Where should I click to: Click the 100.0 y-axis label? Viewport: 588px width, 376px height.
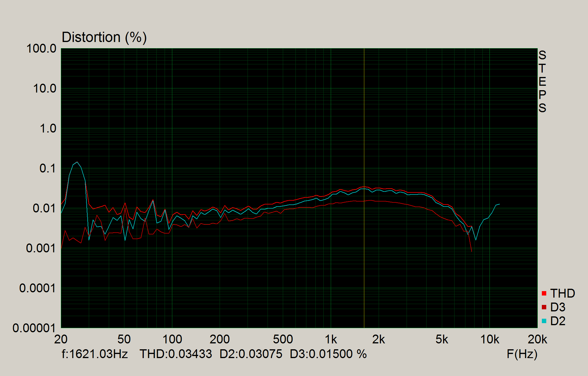(x=41, y=49)
